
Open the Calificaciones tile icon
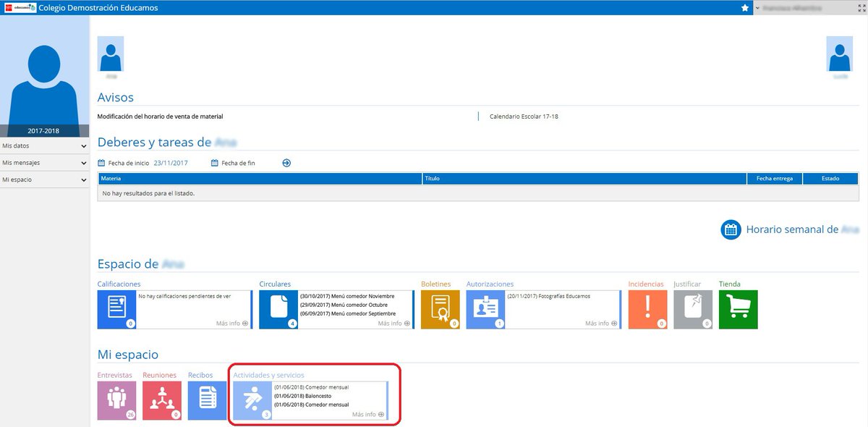[116, 310]
